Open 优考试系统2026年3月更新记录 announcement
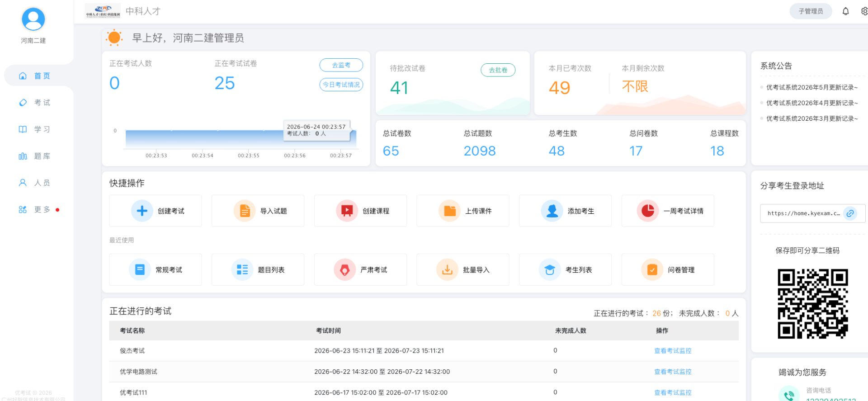868x401 pixels. (x=812, y=118)
